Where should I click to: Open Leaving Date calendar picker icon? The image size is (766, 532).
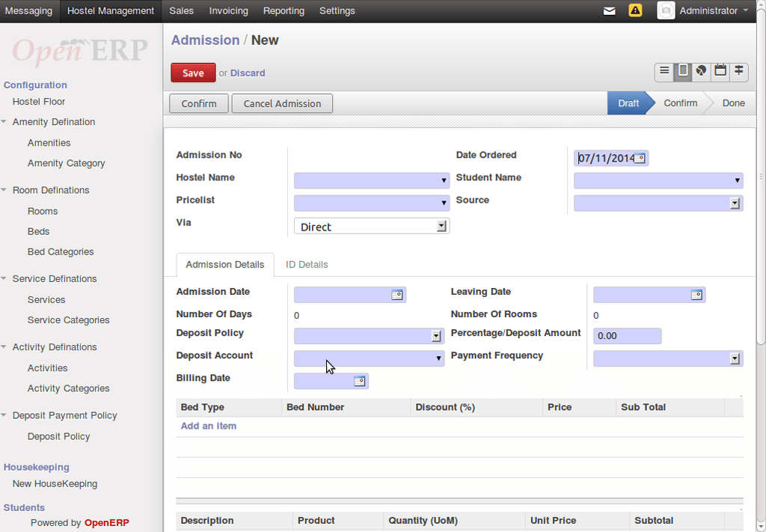(x=696, y=295)
